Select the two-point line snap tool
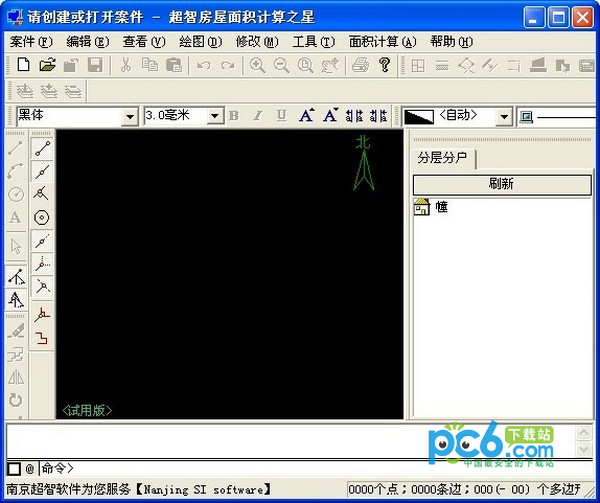Screen dimensions: 600x503 42,149
